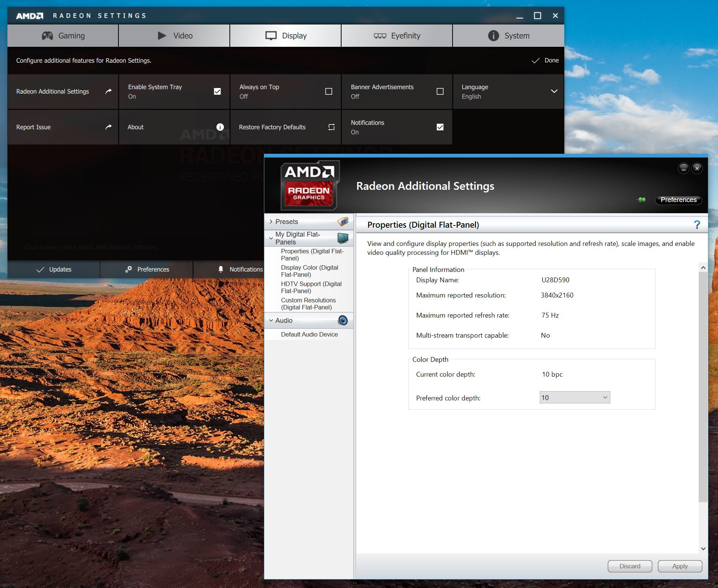Click scrollbar down arrow in properties panel
This screenshot has height=588, width=718.
(703, 549)
